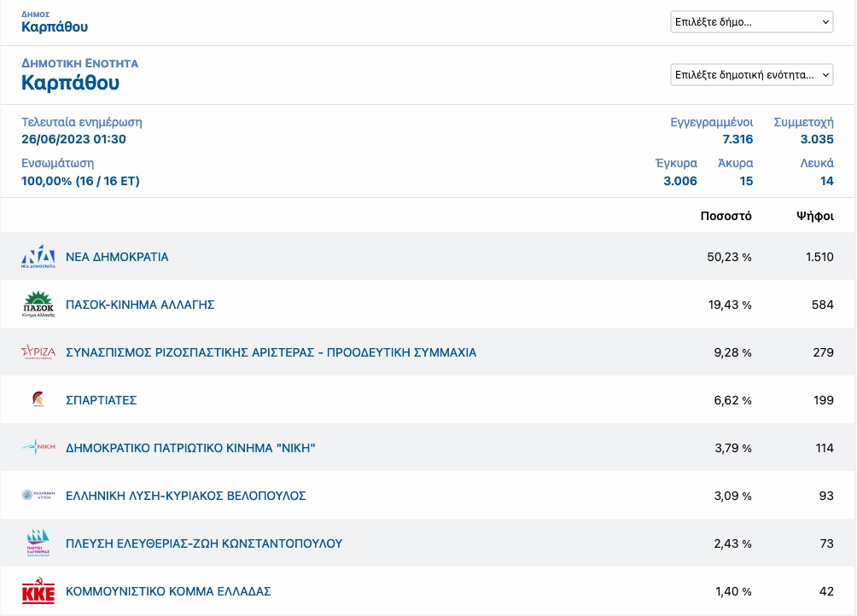Click the 114 votes cell
The image size is (857, 616).
click(825, 448)
